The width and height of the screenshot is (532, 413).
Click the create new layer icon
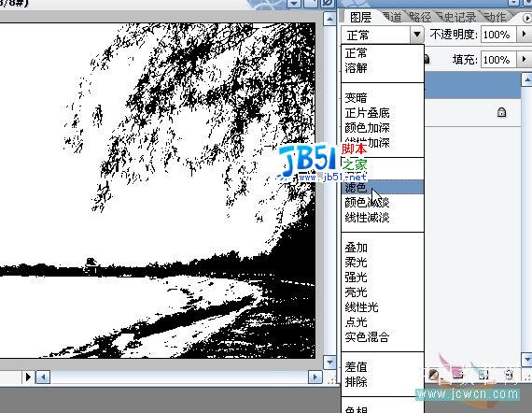coord(483,375)
